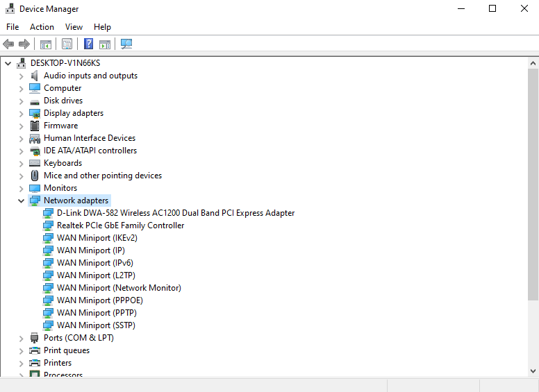Click the vertical scrollbar thumb

(533, 185)
